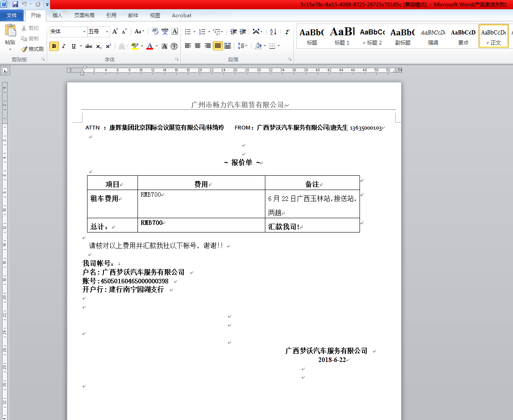Click the superscript icon

click(x=108, y=46)
